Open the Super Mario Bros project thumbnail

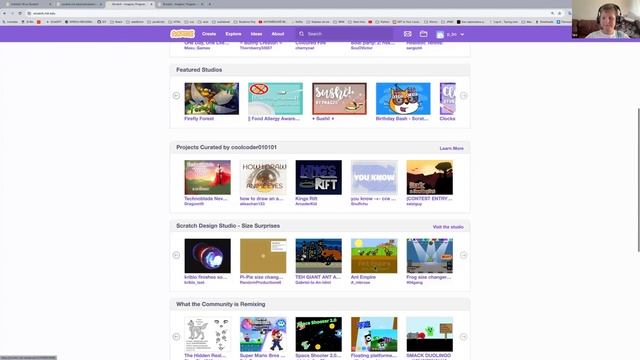pyautogui.click(x=263, y=334)
